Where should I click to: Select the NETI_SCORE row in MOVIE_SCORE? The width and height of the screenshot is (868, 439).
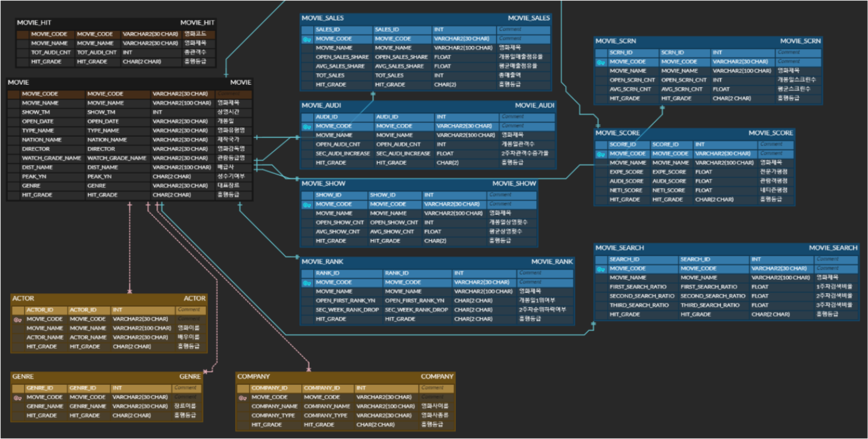[626, 190]
